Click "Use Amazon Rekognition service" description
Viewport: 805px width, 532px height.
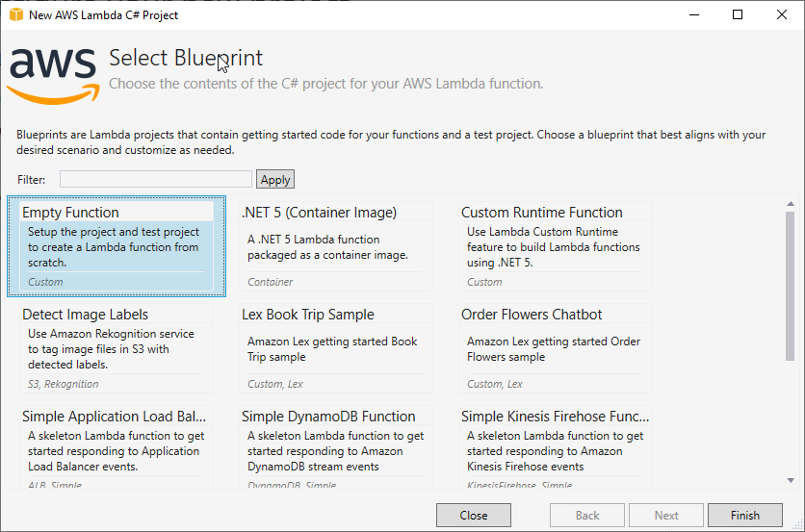coord(111,349)
